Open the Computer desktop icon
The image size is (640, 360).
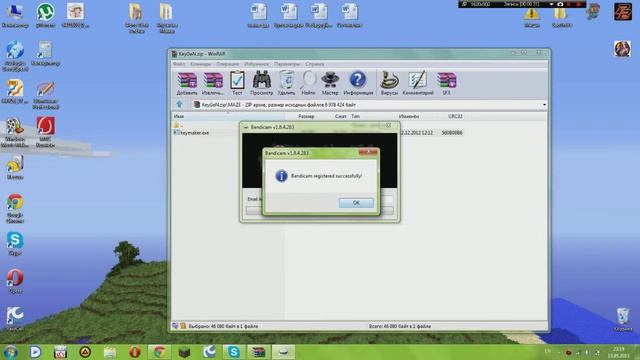pos(15,16)
